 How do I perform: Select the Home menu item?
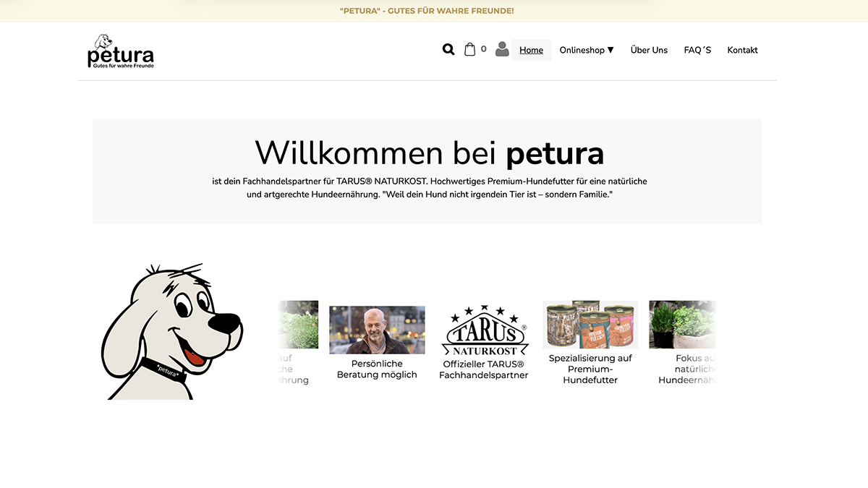pyautogui.click(x=531, y=50)
